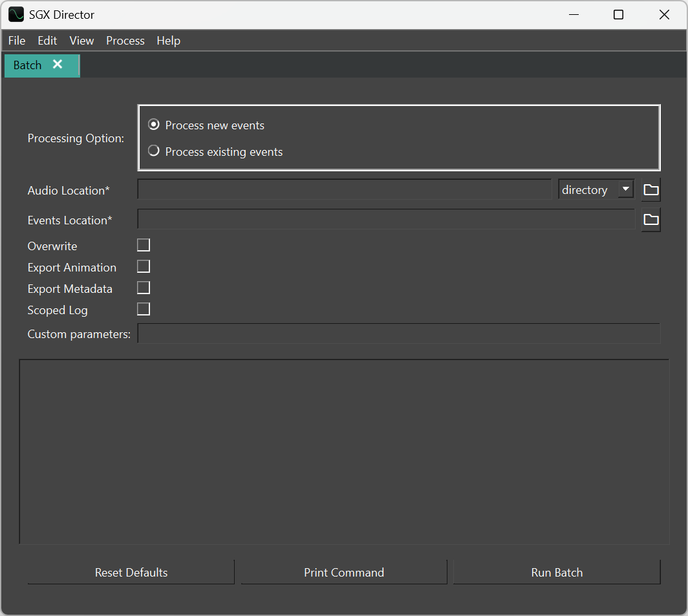
Task: Tick the Export Animation checkbox
Action: (144, 266)
